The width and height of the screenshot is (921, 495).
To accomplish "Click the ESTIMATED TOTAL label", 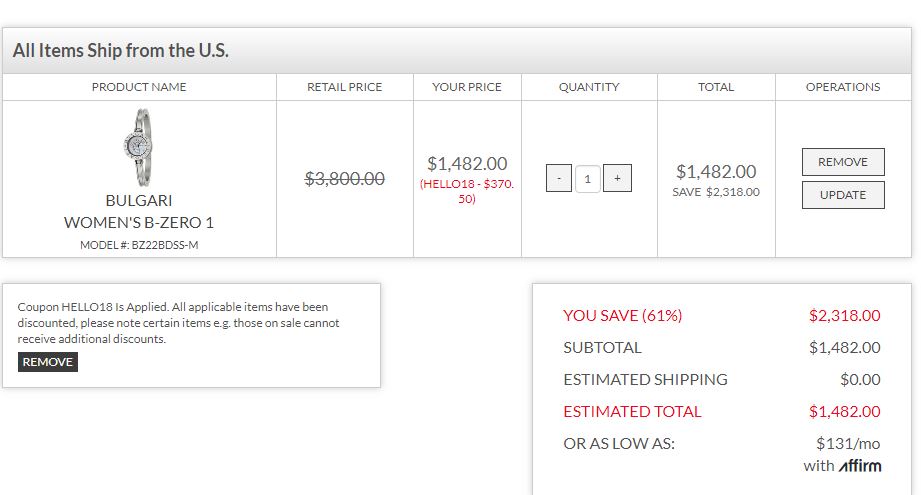I will click(632, 411).
